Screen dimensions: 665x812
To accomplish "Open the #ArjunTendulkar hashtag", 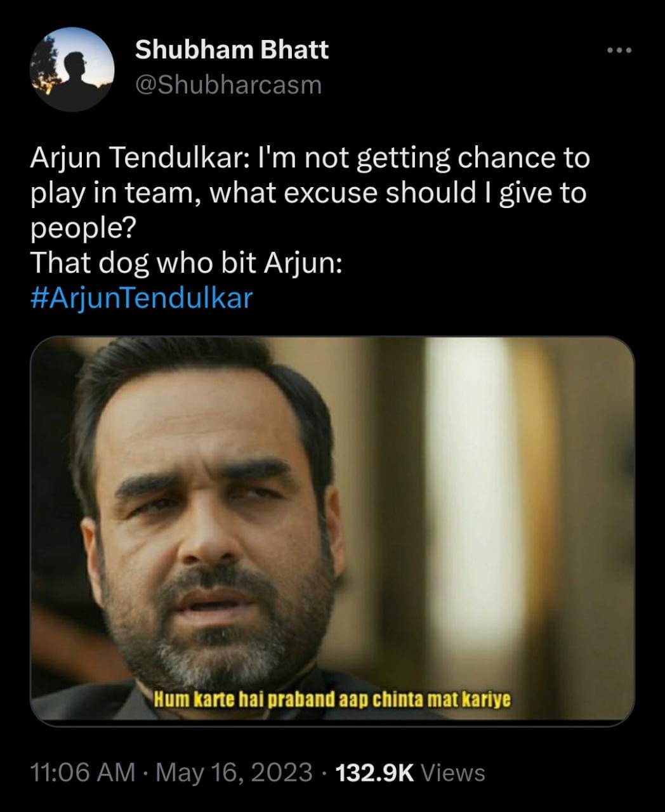I will point(142,297).
